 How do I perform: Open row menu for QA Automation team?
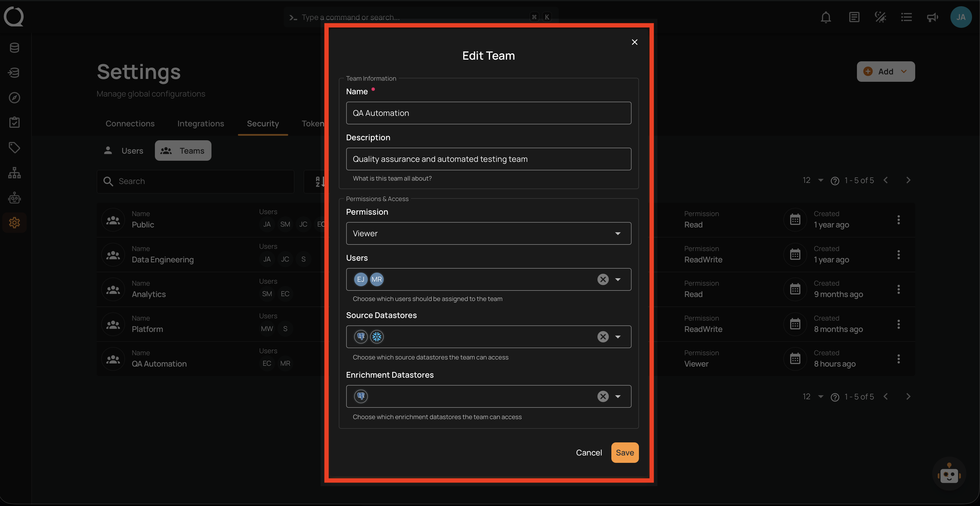pos(899,359)
